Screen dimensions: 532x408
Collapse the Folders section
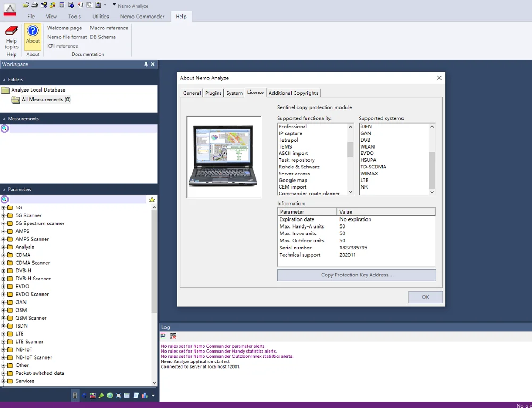(x=4, y=80)
